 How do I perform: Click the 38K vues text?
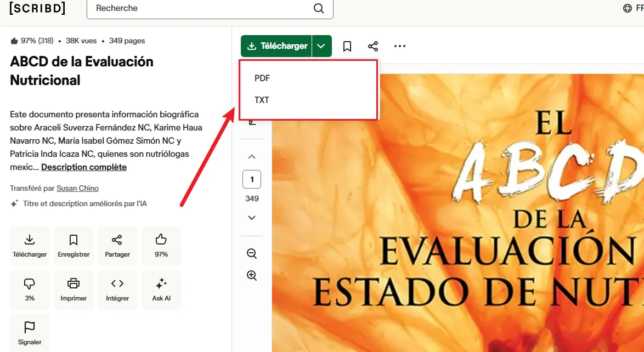click(x=81, y=41)
